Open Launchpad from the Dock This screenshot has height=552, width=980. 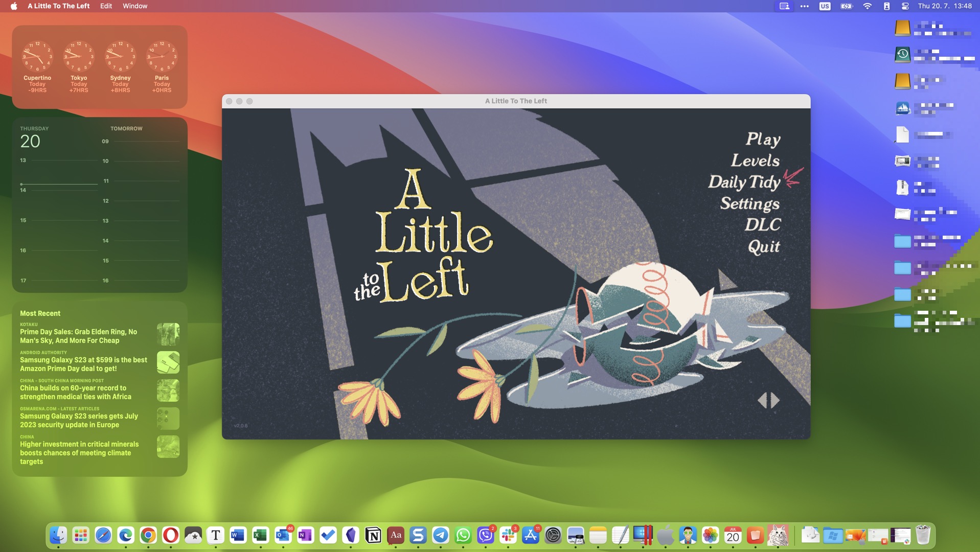pos(81,535)
